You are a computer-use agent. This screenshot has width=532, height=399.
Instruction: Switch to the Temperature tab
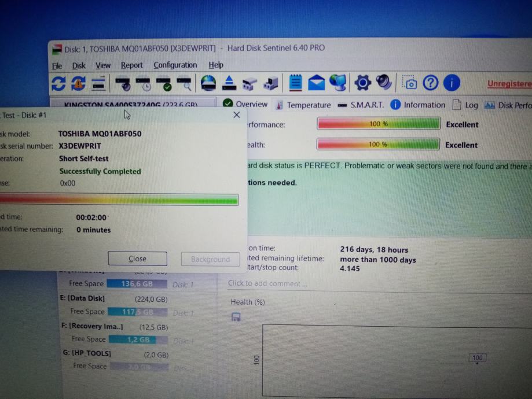[303, 105]
